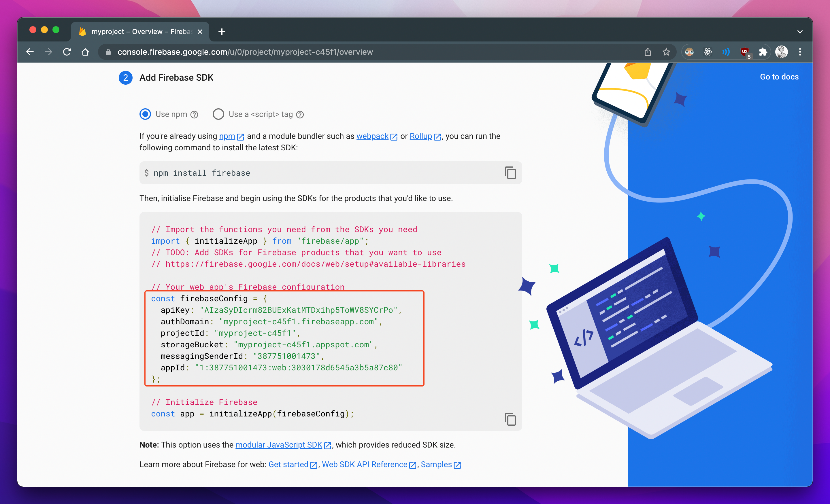Reload the Firebase console page
Screen dimensions: 830x504
67,52
